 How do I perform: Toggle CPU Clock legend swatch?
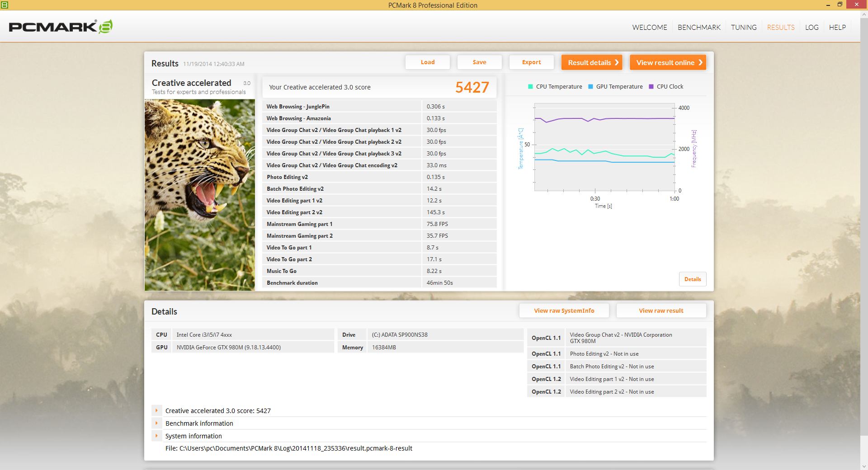pos(651,87)
